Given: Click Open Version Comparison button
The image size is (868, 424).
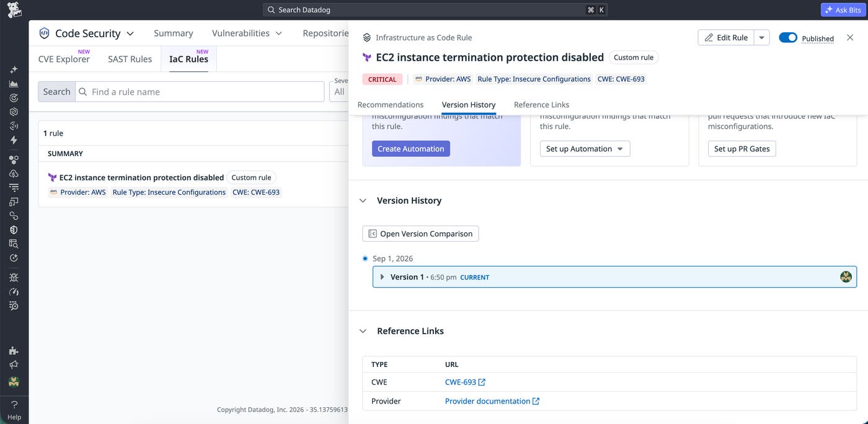Looking at the screenshot, I should [x=420, y=234].
